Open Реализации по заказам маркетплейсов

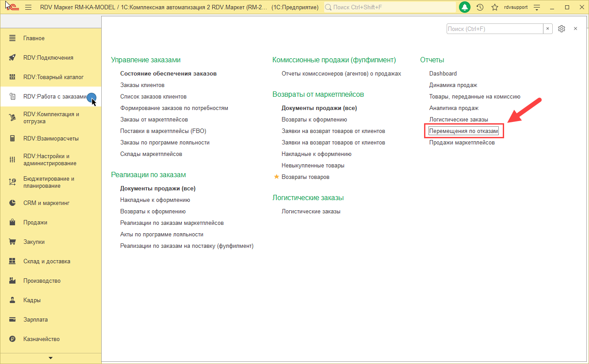coord(172,223)
